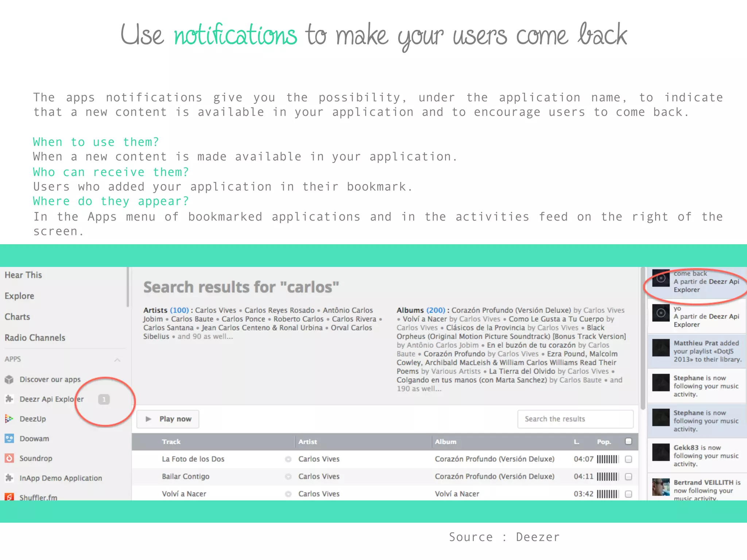Sort by the Album column header

click(x=445, y=442)
